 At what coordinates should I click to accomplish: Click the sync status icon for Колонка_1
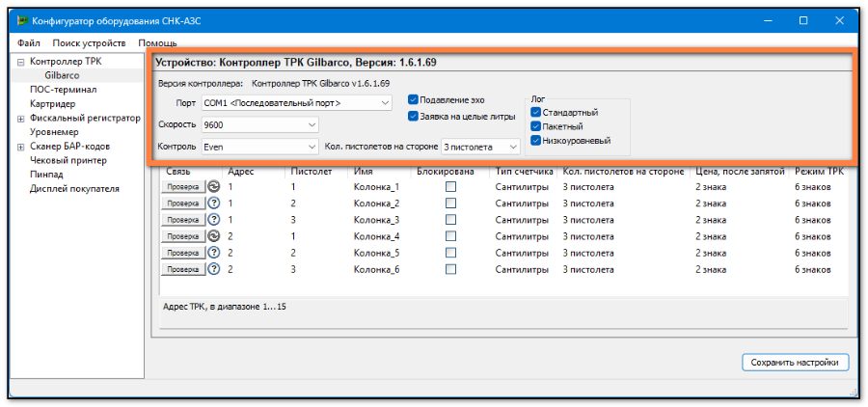click(x=215, y=186)
